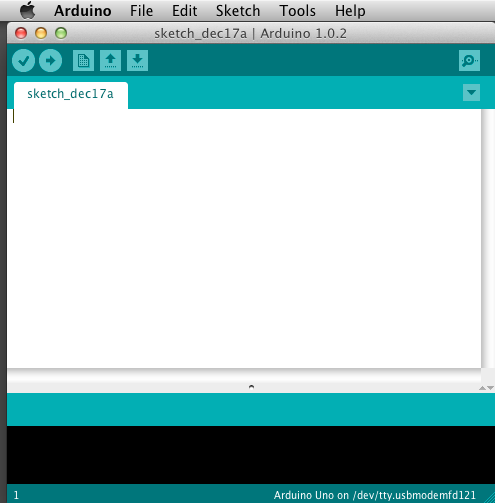
Task: Open the Help menu
Action: [350, 11]
